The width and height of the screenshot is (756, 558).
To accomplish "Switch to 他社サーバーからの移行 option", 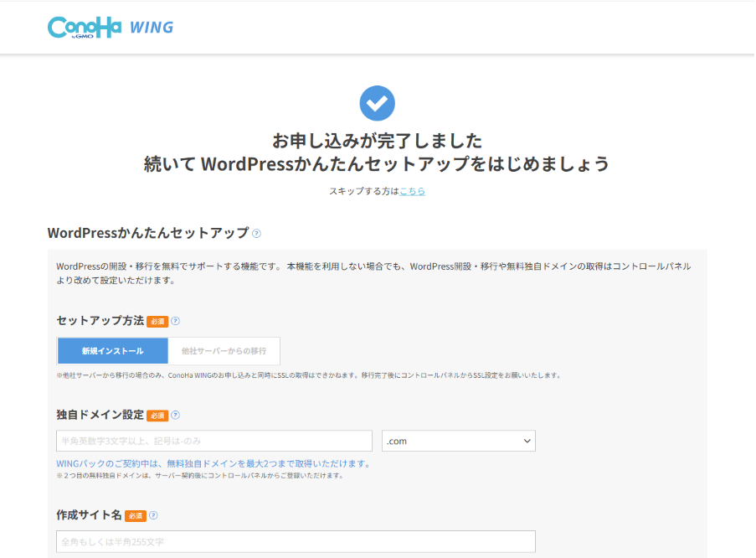I will pos(224,351).
